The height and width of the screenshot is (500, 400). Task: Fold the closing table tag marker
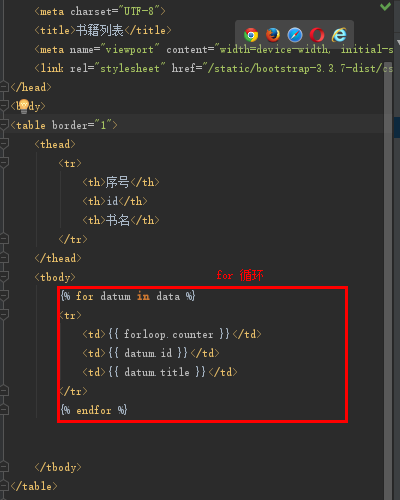point(4,486)
